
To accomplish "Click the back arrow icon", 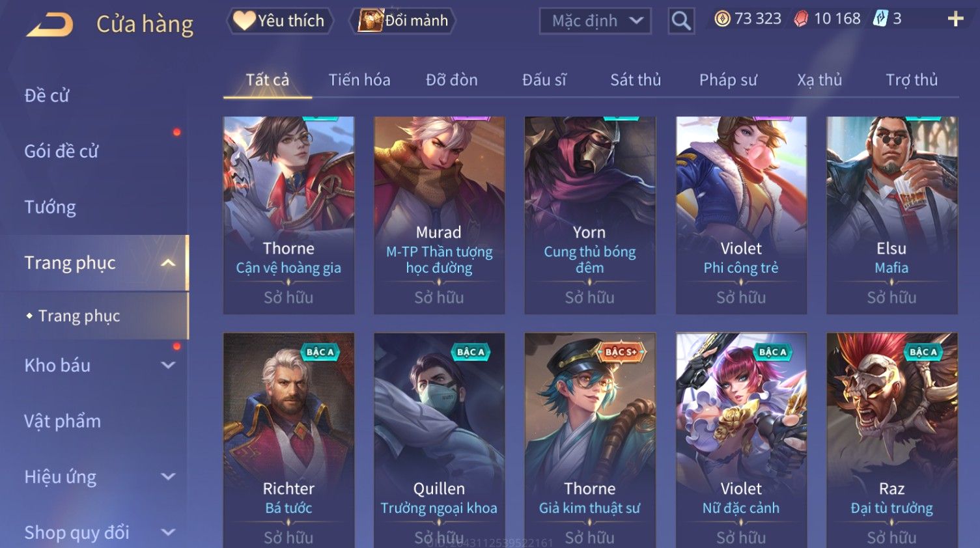I will click(49, 25).
